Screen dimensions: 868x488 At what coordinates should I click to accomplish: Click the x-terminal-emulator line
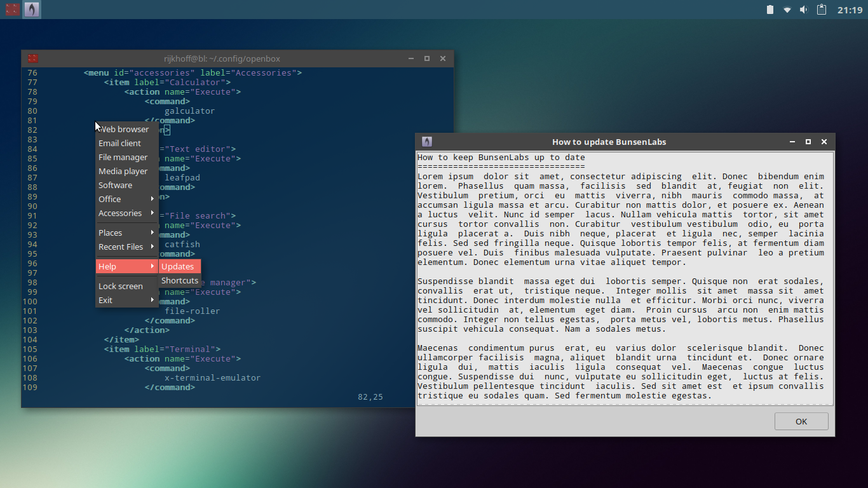point(212,377)
